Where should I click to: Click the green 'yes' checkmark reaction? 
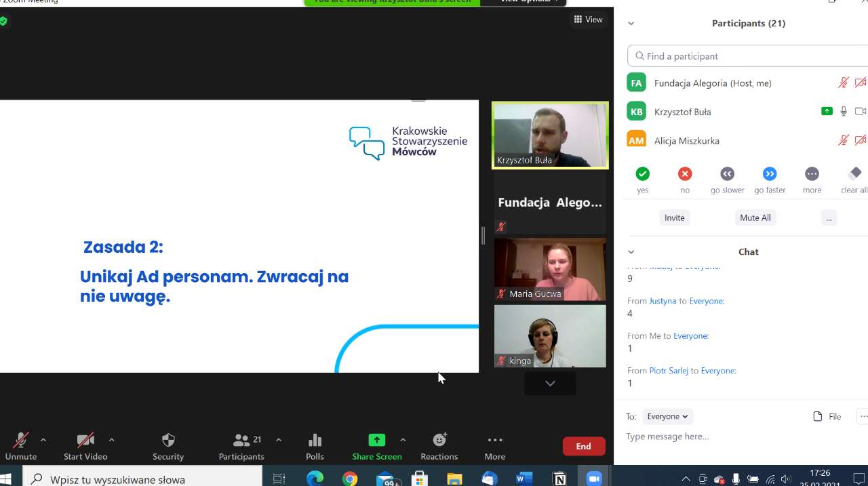tap(642, 174)
